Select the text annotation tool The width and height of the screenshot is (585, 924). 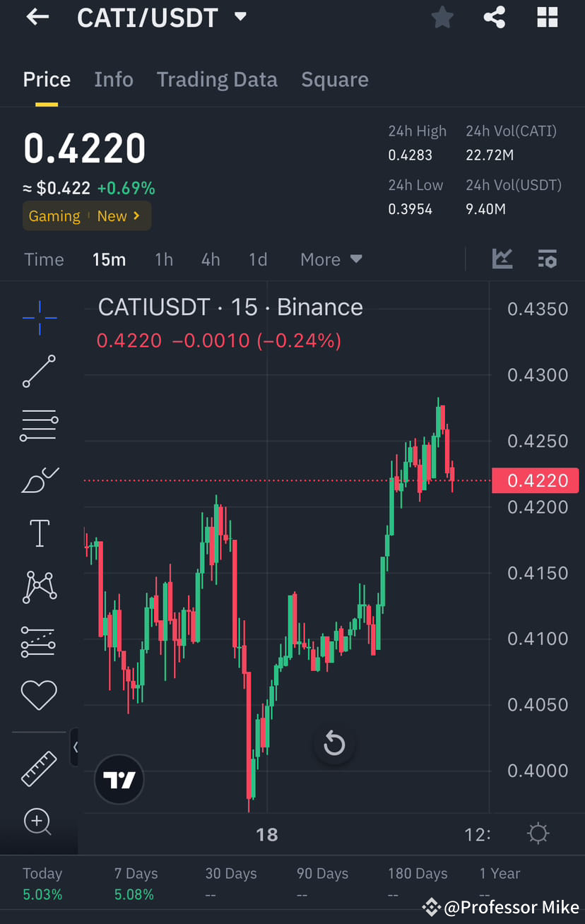coord(38,533)
